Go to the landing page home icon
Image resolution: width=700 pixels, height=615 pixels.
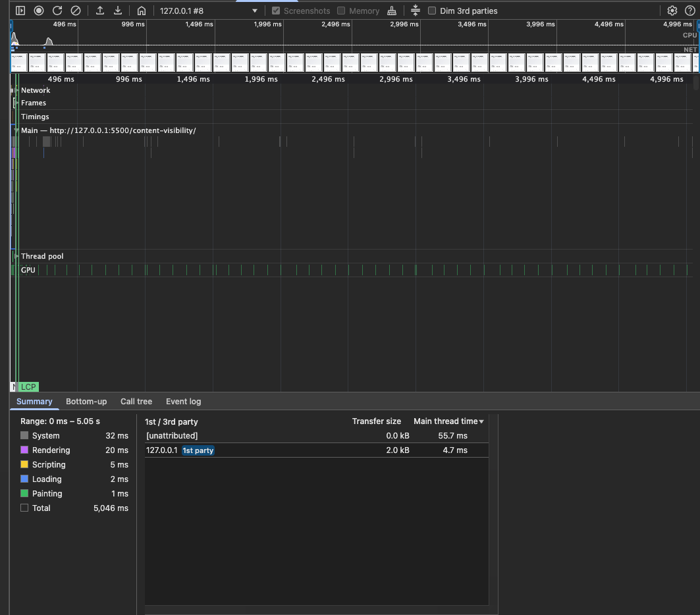tap(142, 11)
